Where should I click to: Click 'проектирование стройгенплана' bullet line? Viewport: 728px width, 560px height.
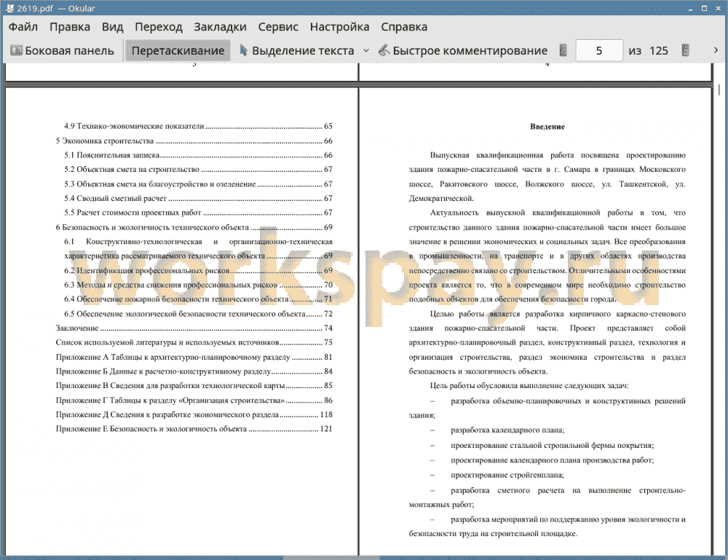click(507, 475)
